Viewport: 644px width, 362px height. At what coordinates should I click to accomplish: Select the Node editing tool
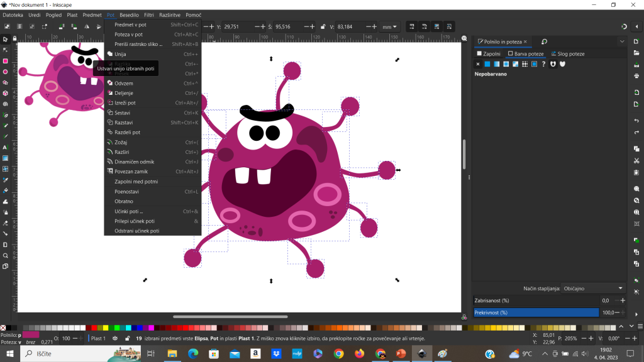(5, 50)
